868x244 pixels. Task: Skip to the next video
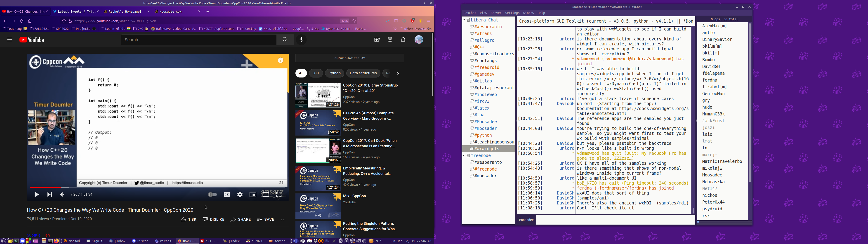[x=50, y=195]
